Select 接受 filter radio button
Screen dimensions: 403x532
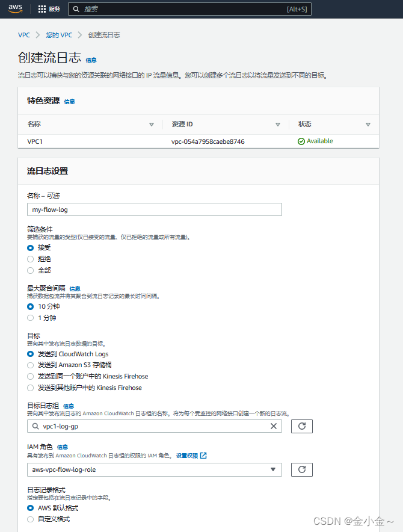[x=31, y=248]
